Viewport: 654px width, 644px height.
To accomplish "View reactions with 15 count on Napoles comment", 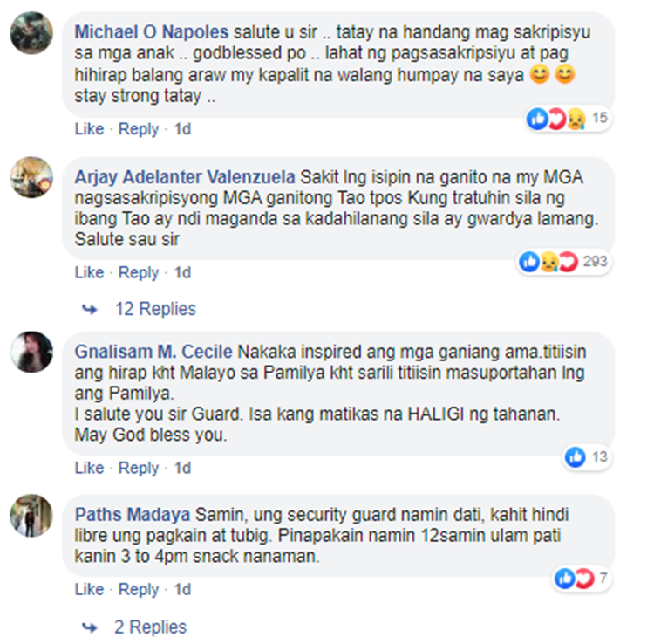I will pyautogui.click(x=568, y=119).
